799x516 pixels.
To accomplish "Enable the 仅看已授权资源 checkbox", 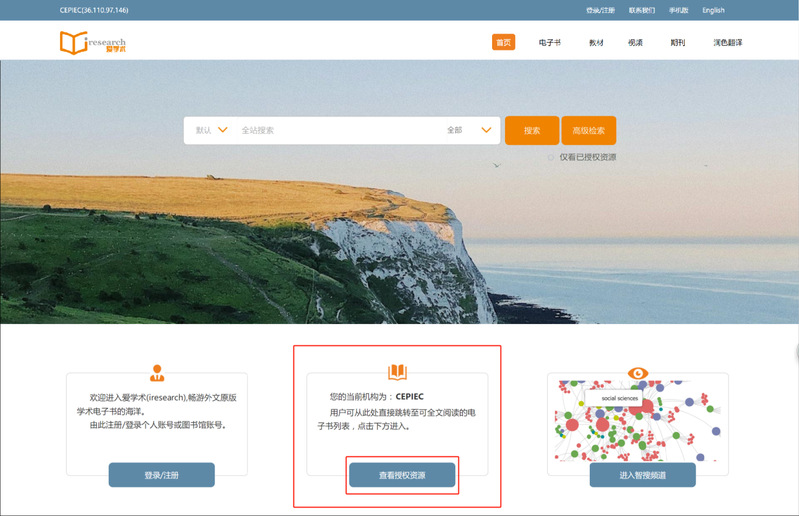I will point(551,157).
